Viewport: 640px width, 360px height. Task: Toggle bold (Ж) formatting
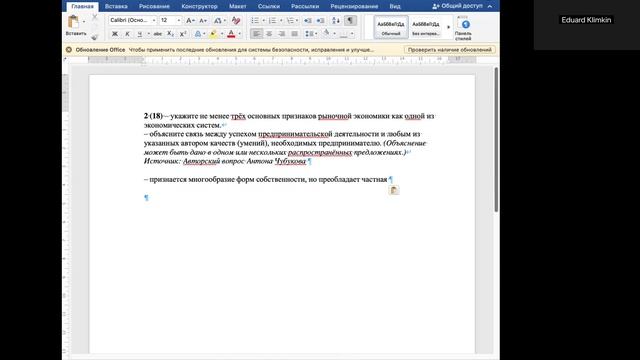[115, 34]
